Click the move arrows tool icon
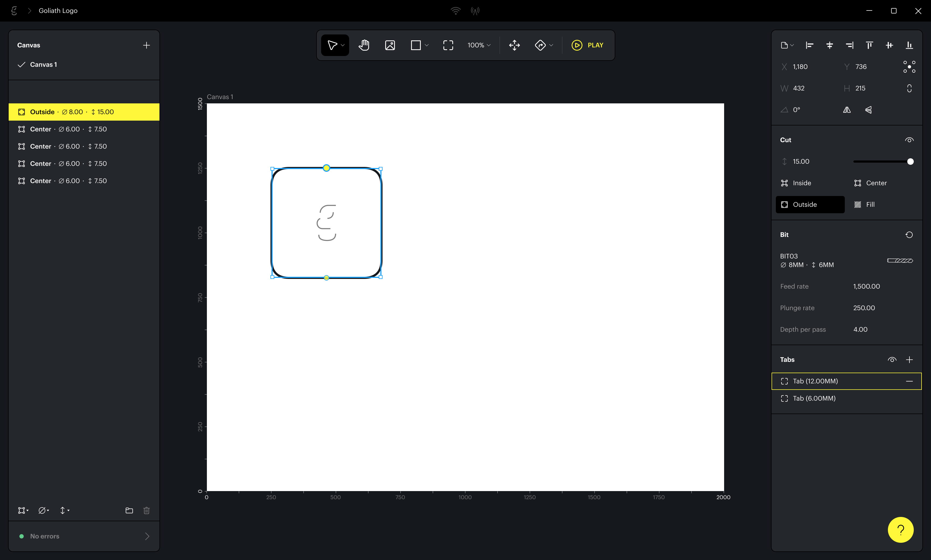Image resolution: width=931 pixels, height=560 pixels. tap(514, 45)
